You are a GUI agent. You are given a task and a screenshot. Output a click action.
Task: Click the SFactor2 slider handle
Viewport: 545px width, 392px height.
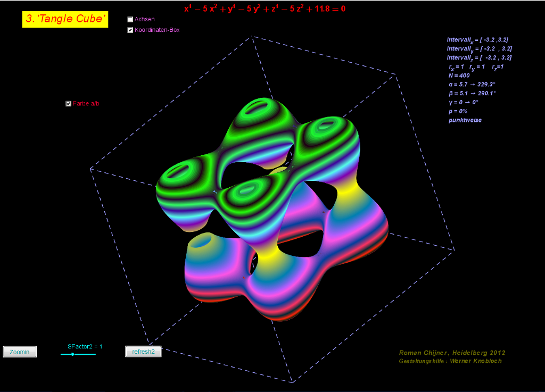click(x=72, y=354)
